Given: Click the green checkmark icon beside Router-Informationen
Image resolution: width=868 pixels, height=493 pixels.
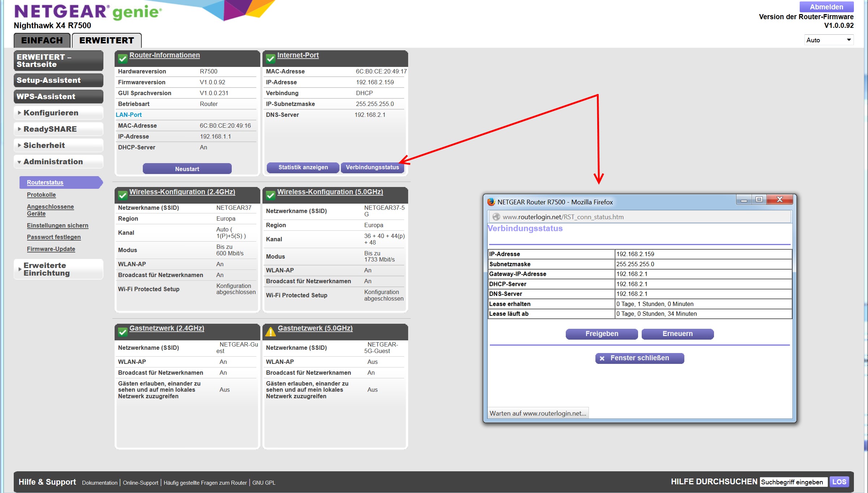Looking at the screenshot, I should point(123,58).
